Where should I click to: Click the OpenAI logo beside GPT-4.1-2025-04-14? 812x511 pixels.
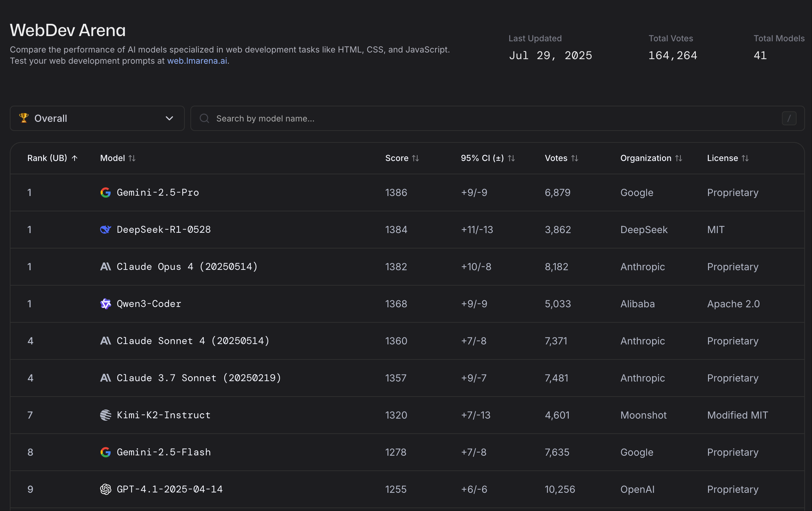(105, 489)
